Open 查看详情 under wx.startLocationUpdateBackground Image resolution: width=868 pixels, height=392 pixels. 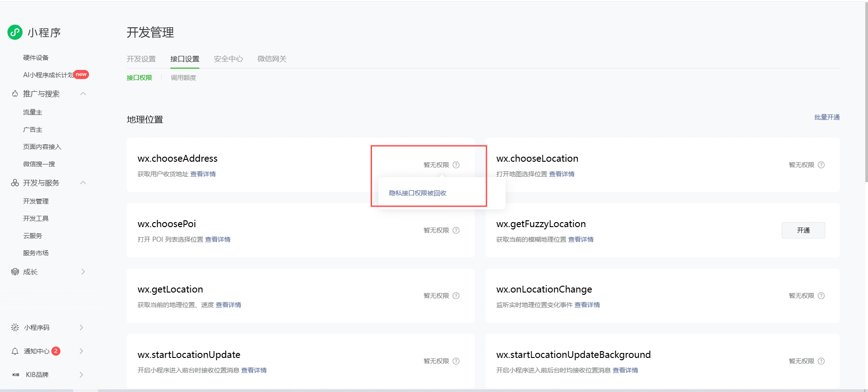click(625, 370)
